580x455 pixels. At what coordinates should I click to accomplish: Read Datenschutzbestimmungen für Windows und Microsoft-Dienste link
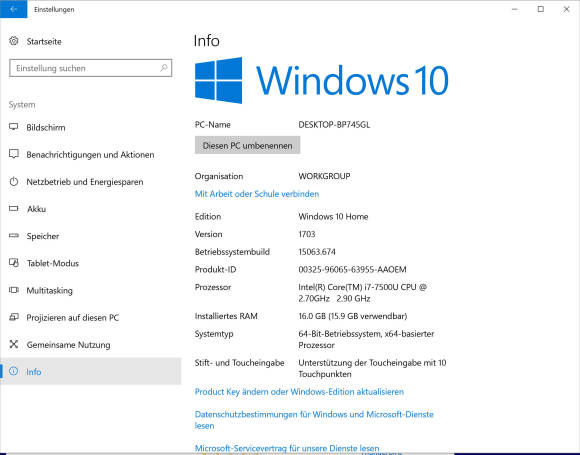point(314,420)
